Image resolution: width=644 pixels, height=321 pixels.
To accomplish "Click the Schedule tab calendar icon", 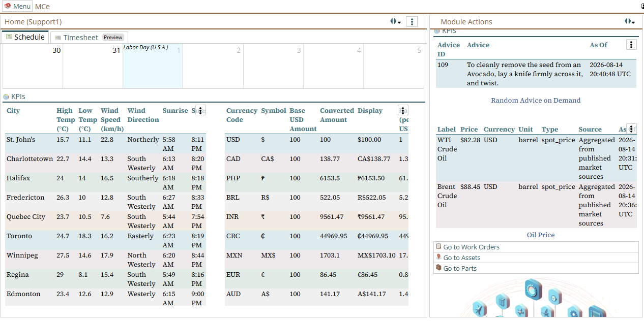I will pyautogui.click(x=9, y=37).
